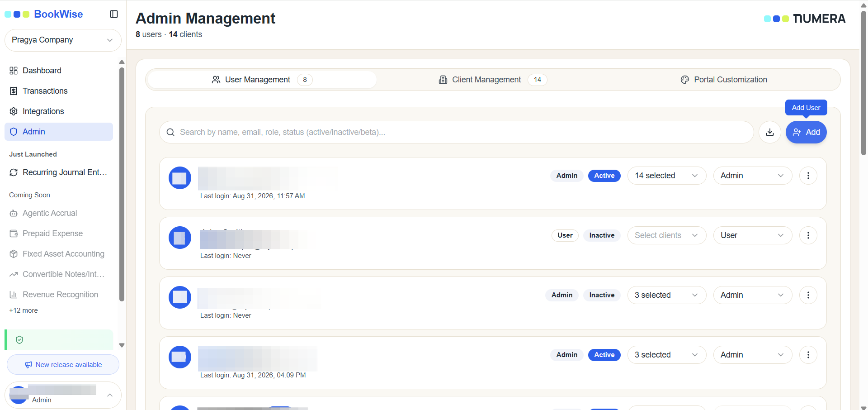
Task: Click the Revenue Recognition chart icon
Action: coord(14,295)
